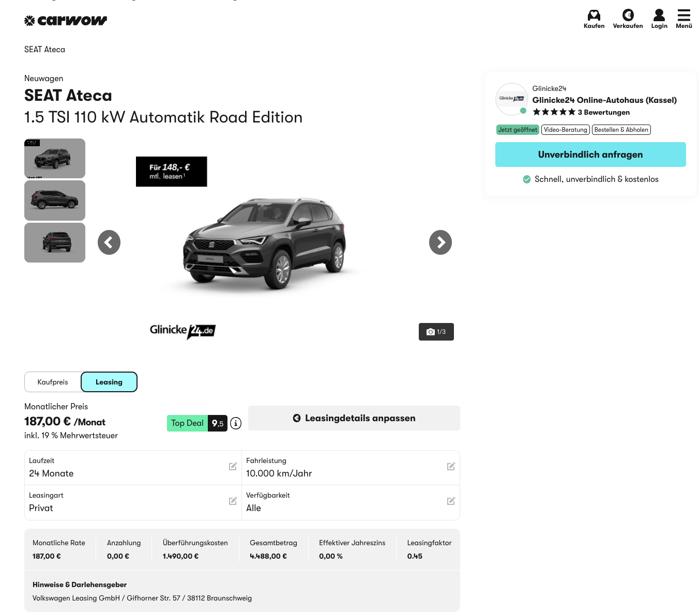Edit the Fahrleistung 10.000 km/Jahr field
Image resolution: width=699 pixels, height=616 pixels.
tap(451, 467)
